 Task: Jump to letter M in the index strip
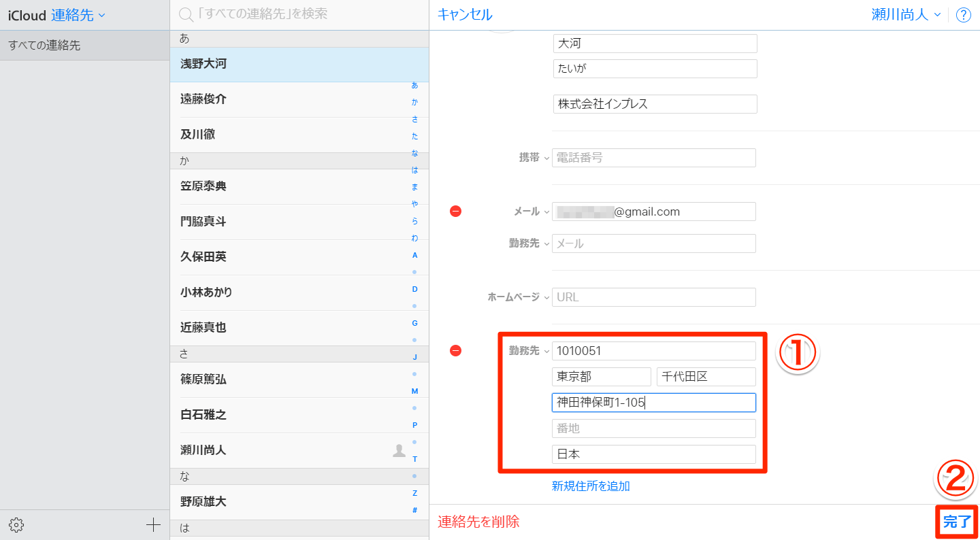point(415,391)
